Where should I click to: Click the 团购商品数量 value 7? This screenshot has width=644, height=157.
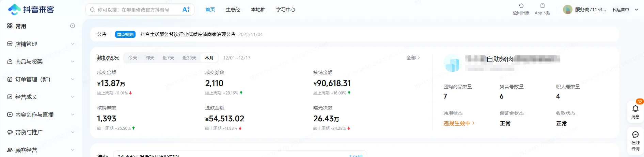[445, 96]
